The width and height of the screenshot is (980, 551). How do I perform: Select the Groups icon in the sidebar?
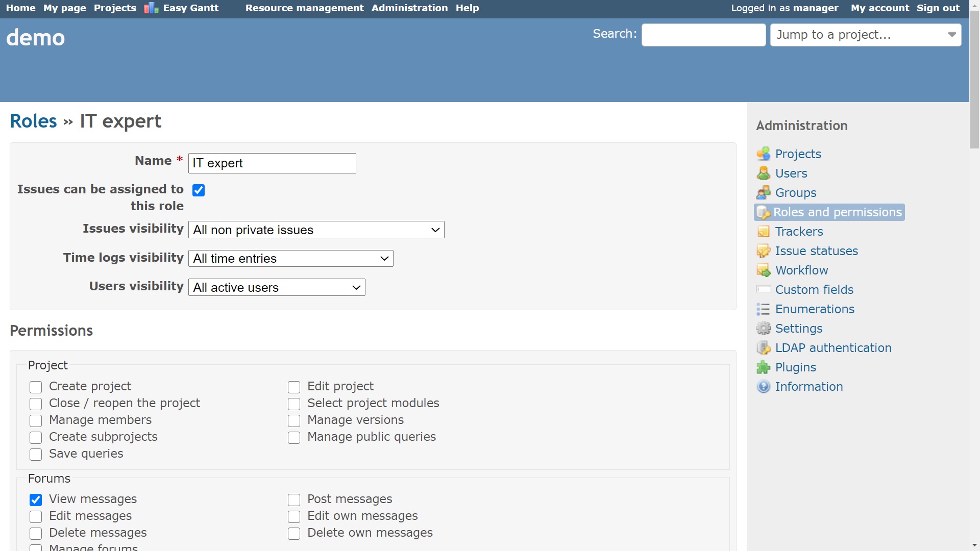click(764, 192)
